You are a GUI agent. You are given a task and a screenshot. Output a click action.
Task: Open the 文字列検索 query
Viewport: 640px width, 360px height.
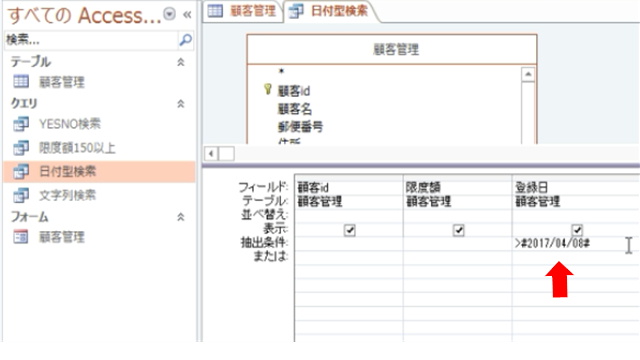point(67,195)
